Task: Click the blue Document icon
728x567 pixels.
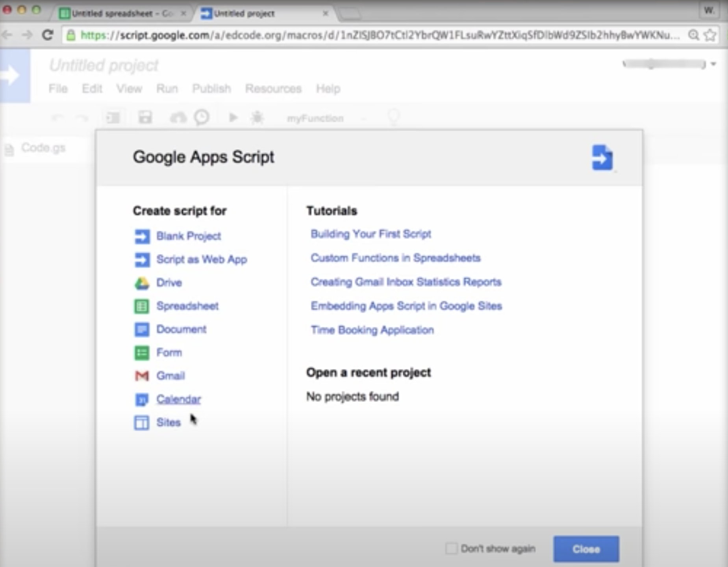Action: point(142,330)
